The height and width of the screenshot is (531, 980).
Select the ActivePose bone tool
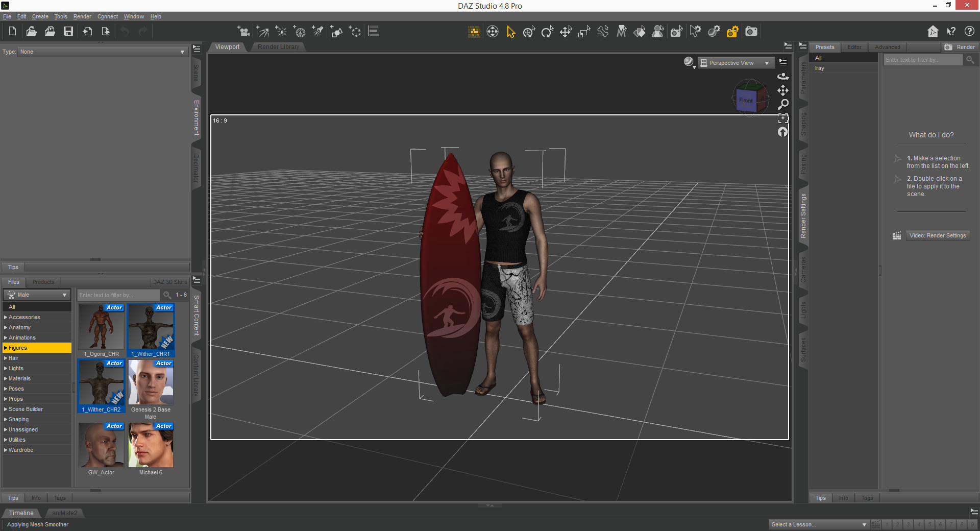(603, 32)
